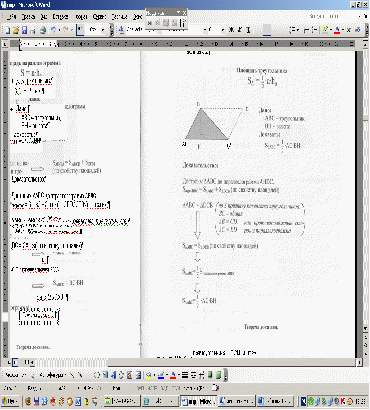Viewport: 370px width, 410px height.
Task: Undo the last action via toolbar arrow icon
Action: pos(54,30)
